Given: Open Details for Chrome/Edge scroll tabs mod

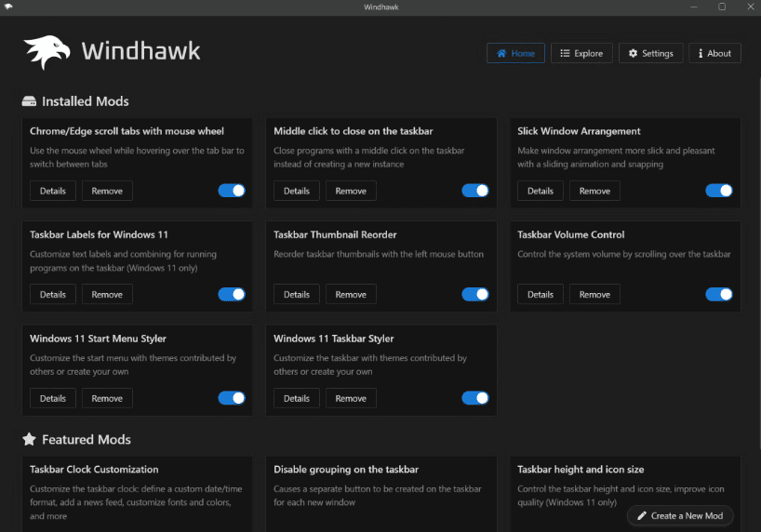Looking at the screenshot, I should (x=53, y=191).
